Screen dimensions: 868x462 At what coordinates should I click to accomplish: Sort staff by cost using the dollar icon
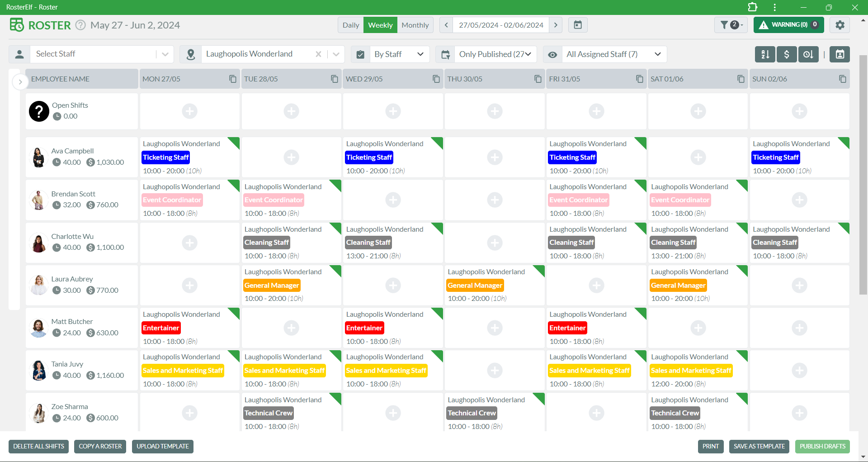click(x=787, y=54)
